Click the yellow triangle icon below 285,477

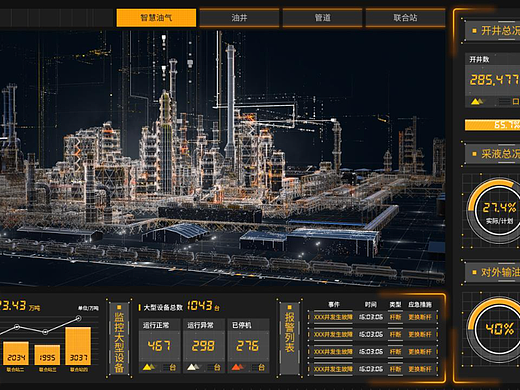(477, 101)
